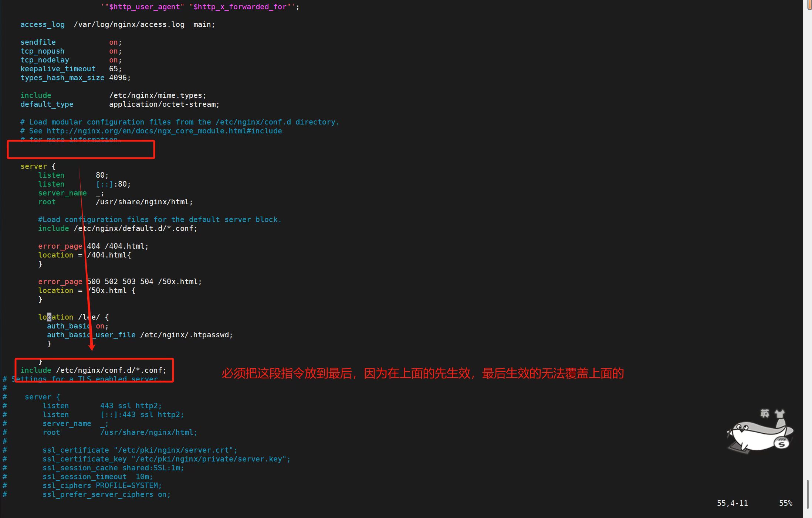Click the auth_basic on value

tap(100, 326)
